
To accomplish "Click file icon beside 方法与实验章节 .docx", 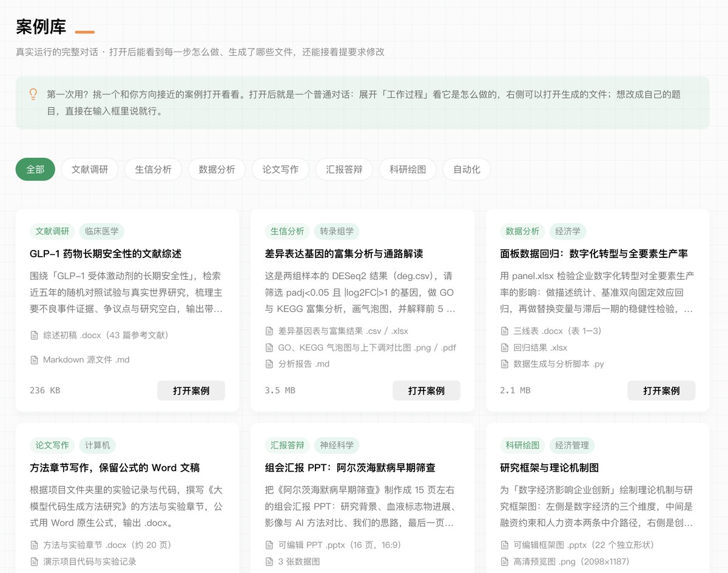I will [34, 545].
